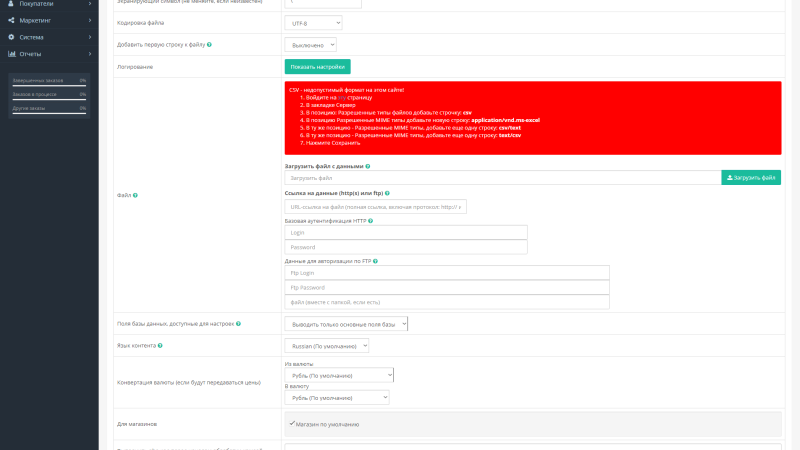Click the Конвертация валюты label
Image resolution: width=800 pixels, height=450 pixels.
coord(189,382)
